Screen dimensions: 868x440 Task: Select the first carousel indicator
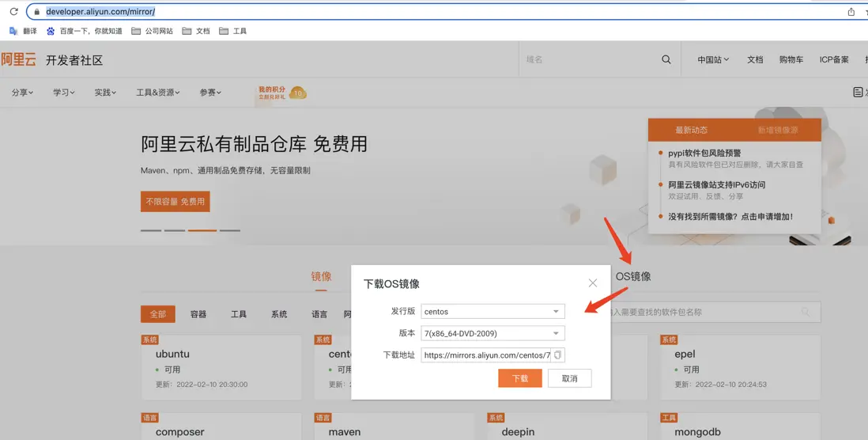click(x=150, y=230)
